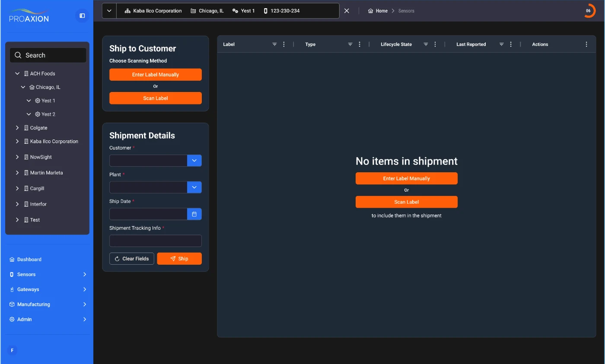605x364 pixels.
Task: Click the Clear Fields button
Action: pos(132,259)
